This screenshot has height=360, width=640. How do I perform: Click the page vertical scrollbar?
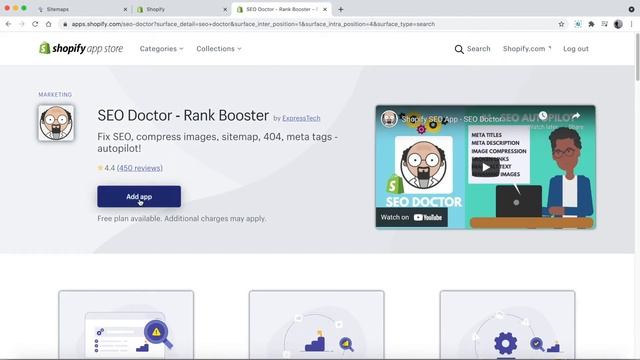tap(637, 57)
